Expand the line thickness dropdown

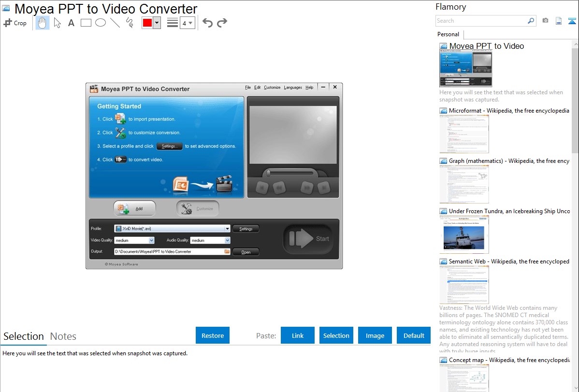click(x=187, y=23)
